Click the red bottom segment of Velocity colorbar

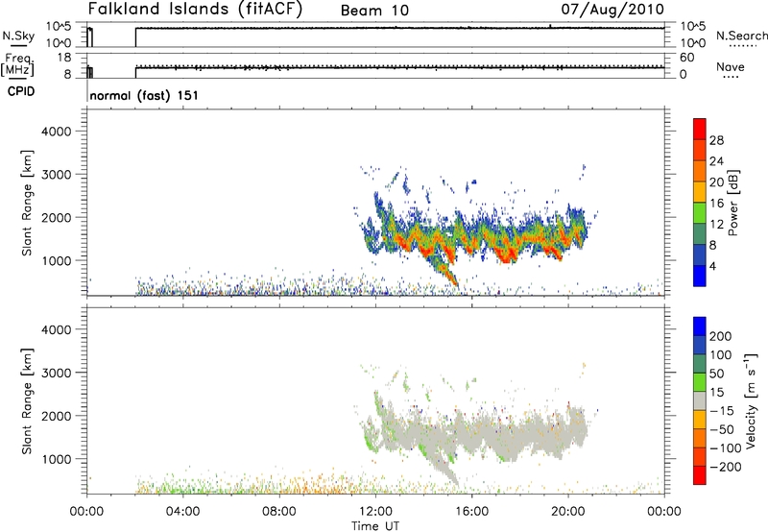pyautogui.click(x=700, y=475)
